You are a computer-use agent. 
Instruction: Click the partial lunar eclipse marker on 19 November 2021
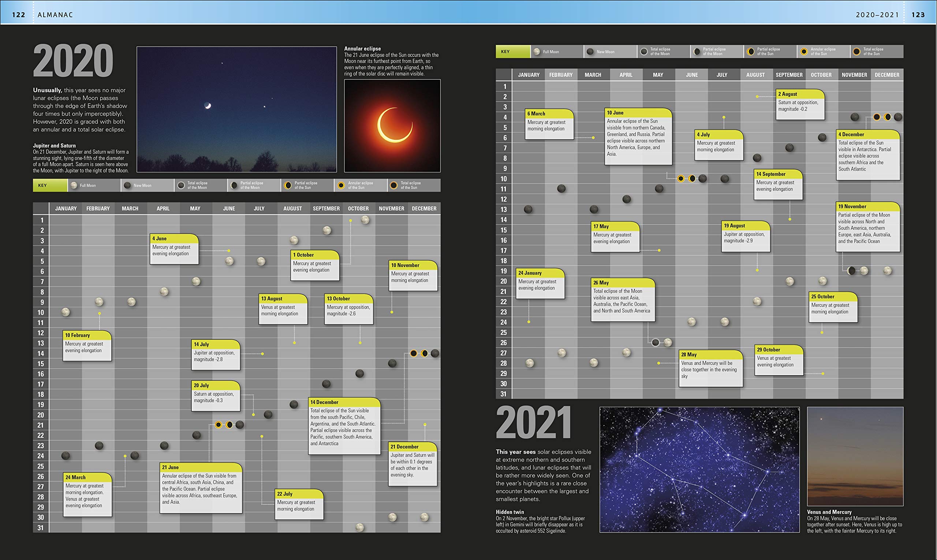(x=851, y=270)
